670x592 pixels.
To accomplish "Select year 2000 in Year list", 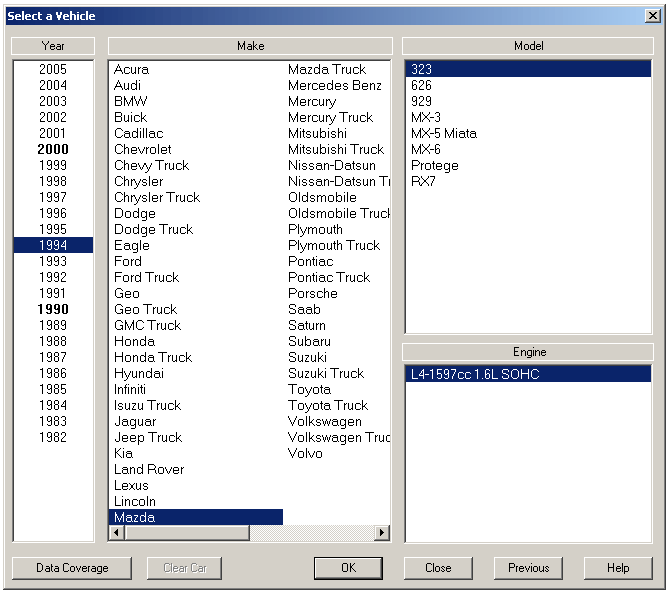I will tap(53, 149).
